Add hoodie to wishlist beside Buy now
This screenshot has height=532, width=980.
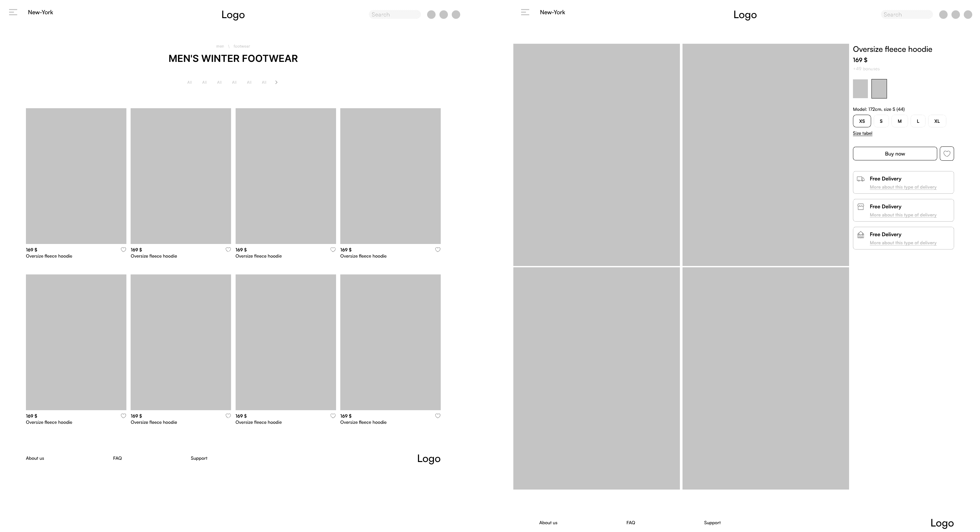pos(947,154)
